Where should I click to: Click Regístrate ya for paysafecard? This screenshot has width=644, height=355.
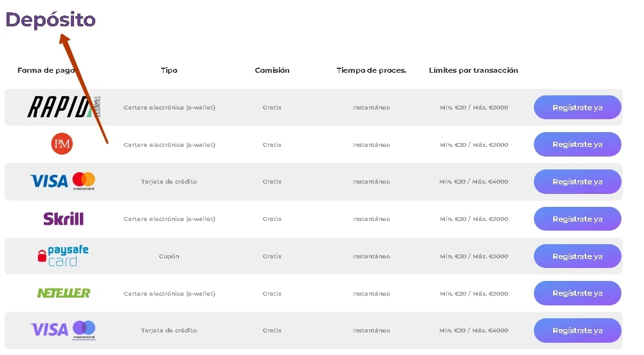tap(578, 256)
